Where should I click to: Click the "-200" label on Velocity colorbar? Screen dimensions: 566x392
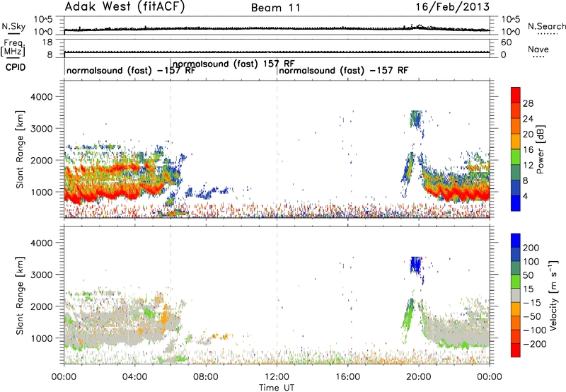click(x=535, y=344)
